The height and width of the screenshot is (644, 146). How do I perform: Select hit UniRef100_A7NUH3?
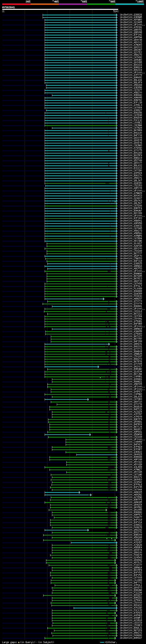[x=131, y=45]
